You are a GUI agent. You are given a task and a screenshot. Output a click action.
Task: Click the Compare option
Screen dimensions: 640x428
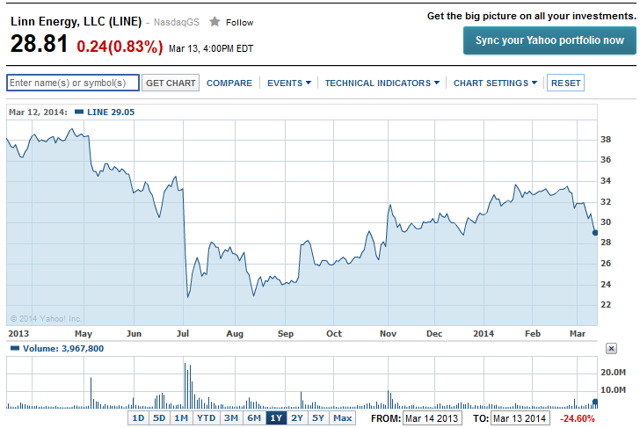click(229, 83)
